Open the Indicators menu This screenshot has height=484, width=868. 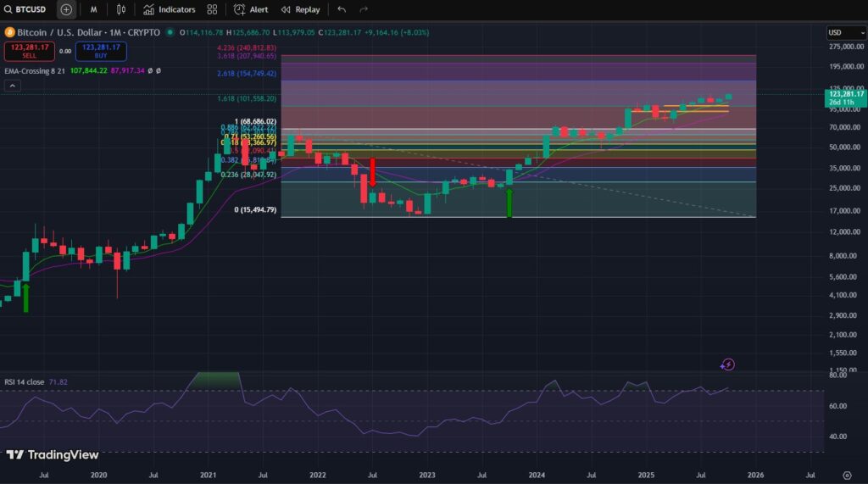point(170,9)
